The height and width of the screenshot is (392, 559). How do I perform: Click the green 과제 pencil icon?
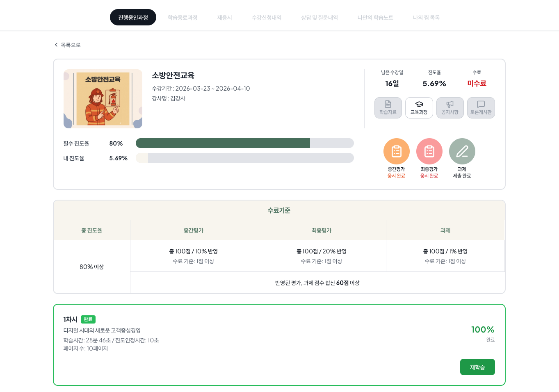coord(462,151)
